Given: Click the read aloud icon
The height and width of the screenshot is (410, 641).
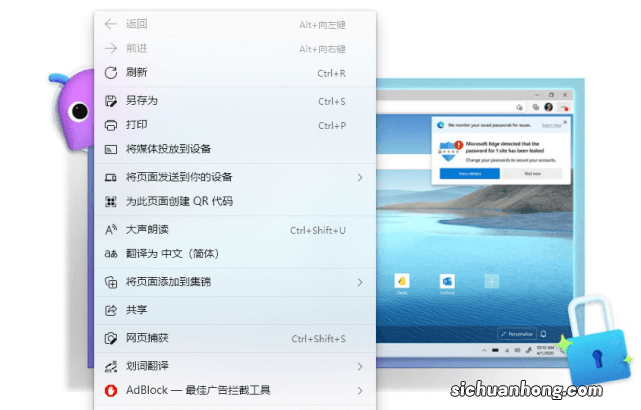Looking at the screenshot, I should (111, 230).
